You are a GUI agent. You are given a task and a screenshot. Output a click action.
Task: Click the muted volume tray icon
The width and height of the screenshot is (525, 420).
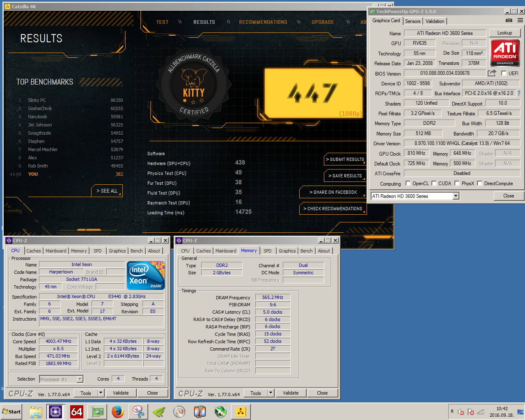click(x=461, y=412)
